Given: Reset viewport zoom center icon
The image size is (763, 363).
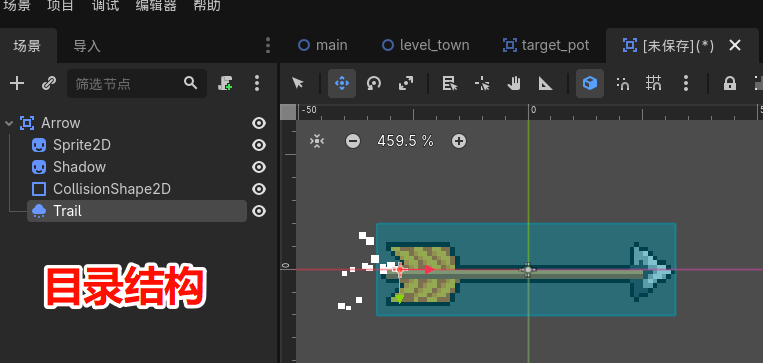Looking at the screenshot, I should point(317,141).
